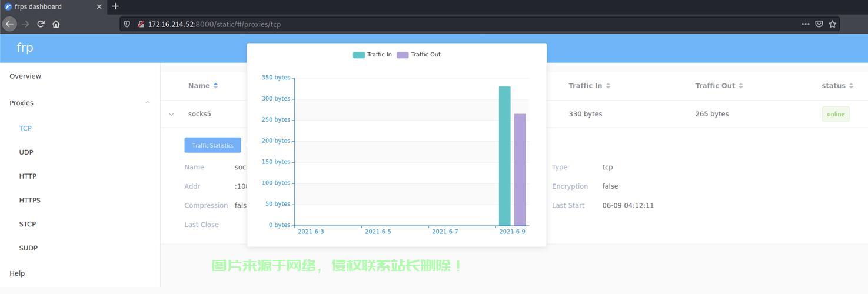Toggle the Traffic In legend swatch
This screenshot has height=294, width=868.
point(359,55)
